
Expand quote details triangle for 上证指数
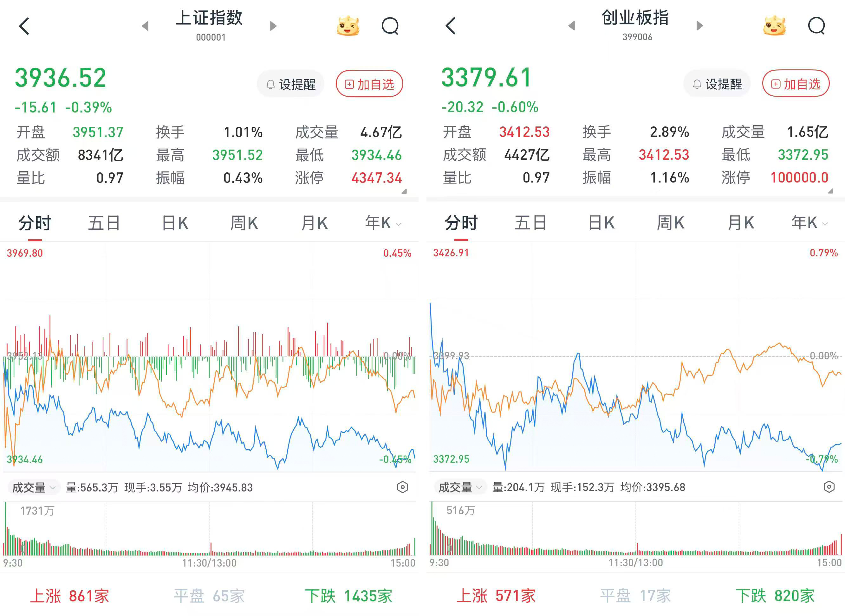pyautogui.click(x=404, y=191)
